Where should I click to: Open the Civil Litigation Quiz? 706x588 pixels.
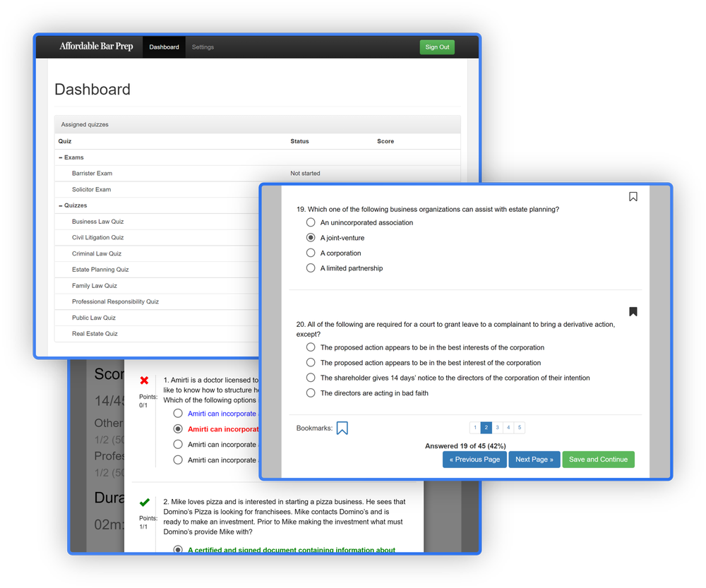[97, 237]
